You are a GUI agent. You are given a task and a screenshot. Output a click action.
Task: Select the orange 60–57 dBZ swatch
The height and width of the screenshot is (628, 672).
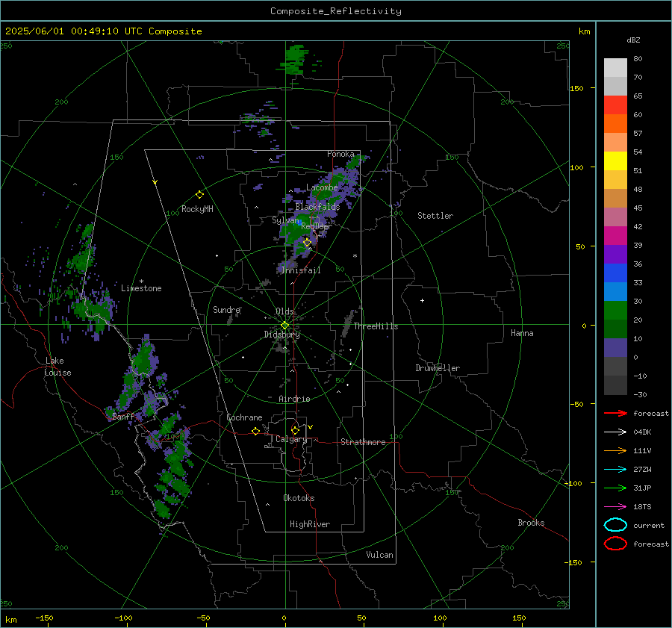615,124
